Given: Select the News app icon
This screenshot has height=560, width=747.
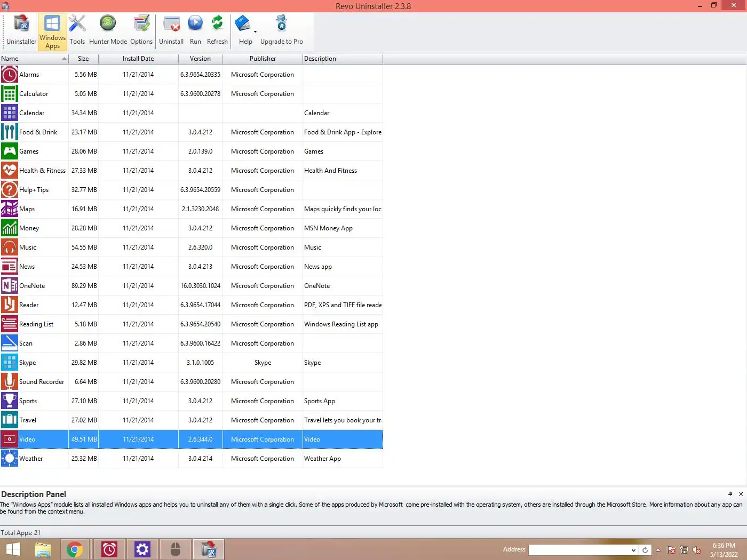Looking at the screenshot, I should tap(10, 267).
